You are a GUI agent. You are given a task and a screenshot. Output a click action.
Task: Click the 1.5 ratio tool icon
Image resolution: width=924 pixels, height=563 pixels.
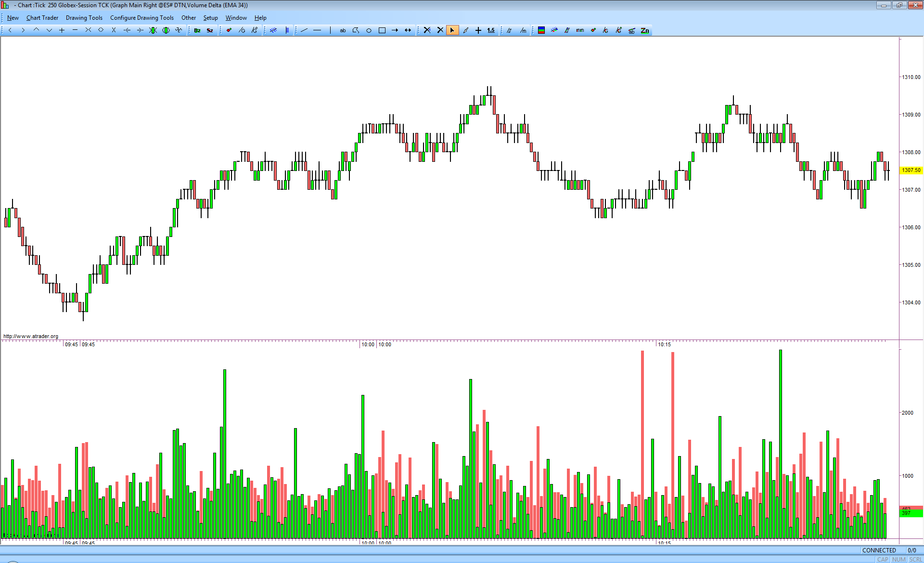pyautogui.click(x=491, y=30)
